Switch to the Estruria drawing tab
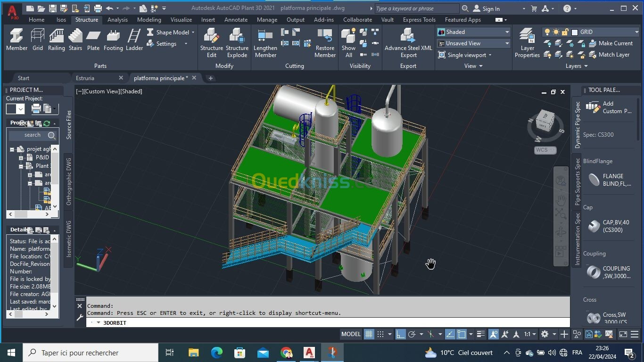Screen dimensions: 644x362 coord(85,78)
